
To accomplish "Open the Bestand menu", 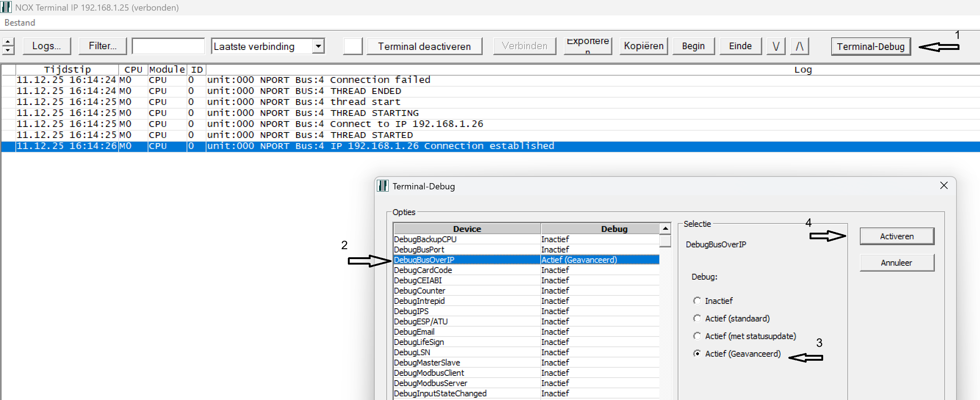I will [20, 23].
